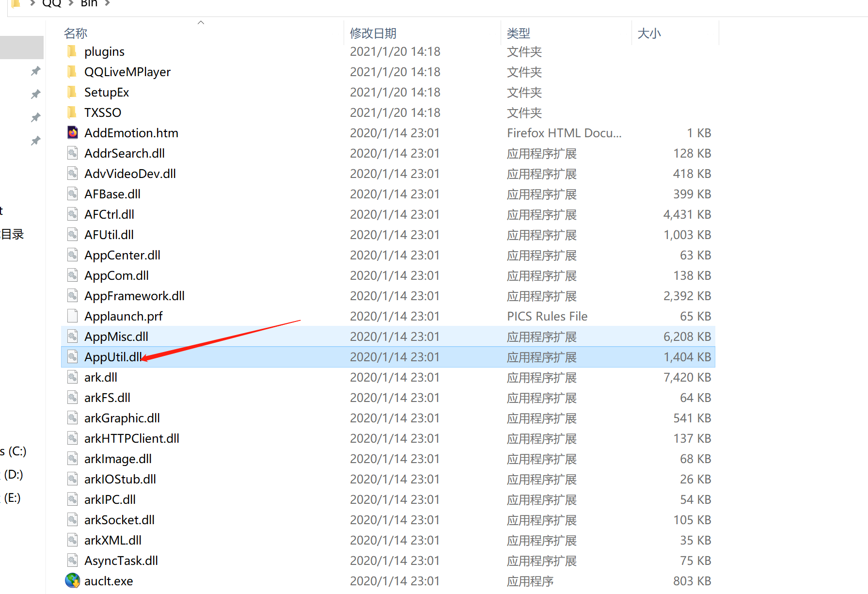The height and width of the screenshot is (594, 868).
Task: Click the AFCtrl.dll file icon
Action: point(73,214)
